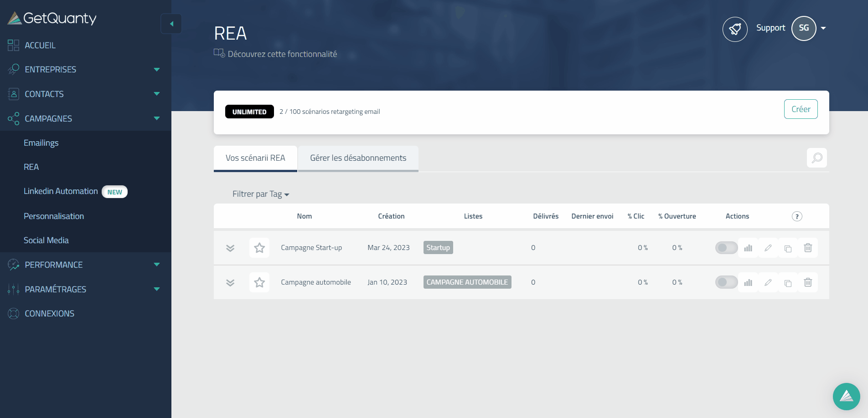This screenshot has height=418, width=868.
Task: Open the rocket icon next to Support
Action: pos(735,29)
